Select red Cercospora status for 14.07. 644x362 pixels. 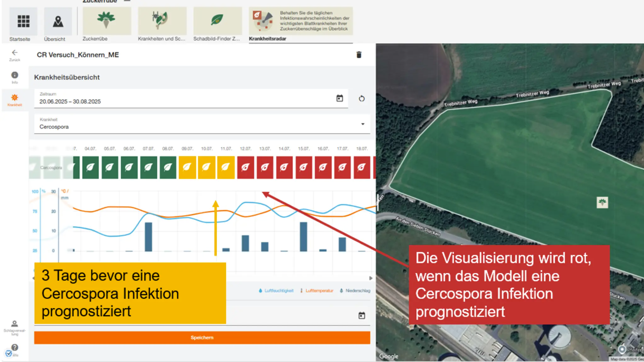click(284, 167)
